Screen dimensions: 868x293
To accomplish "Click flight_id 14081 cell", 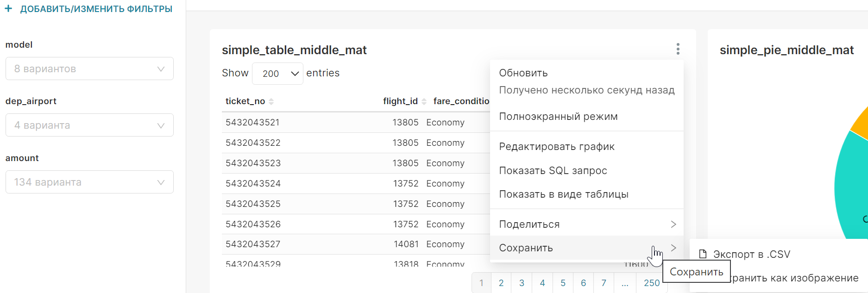I will tap(406, 244).
